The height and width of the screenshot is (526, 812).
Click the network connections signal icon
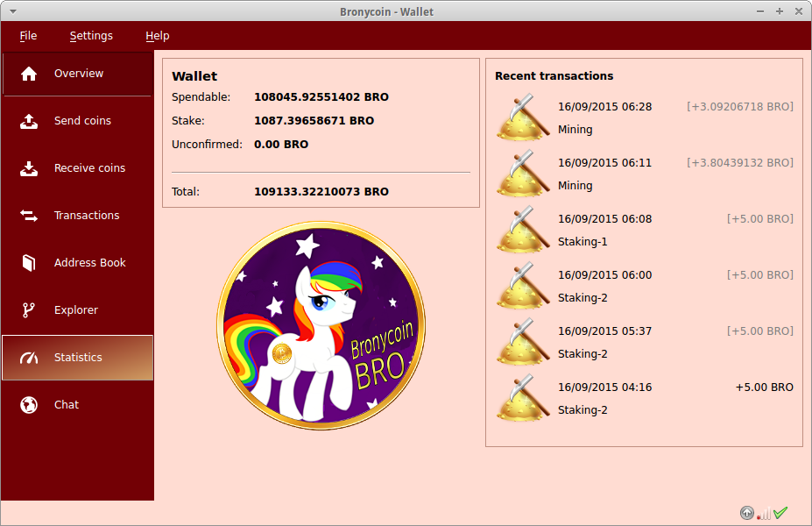click(x=764, y=513)
